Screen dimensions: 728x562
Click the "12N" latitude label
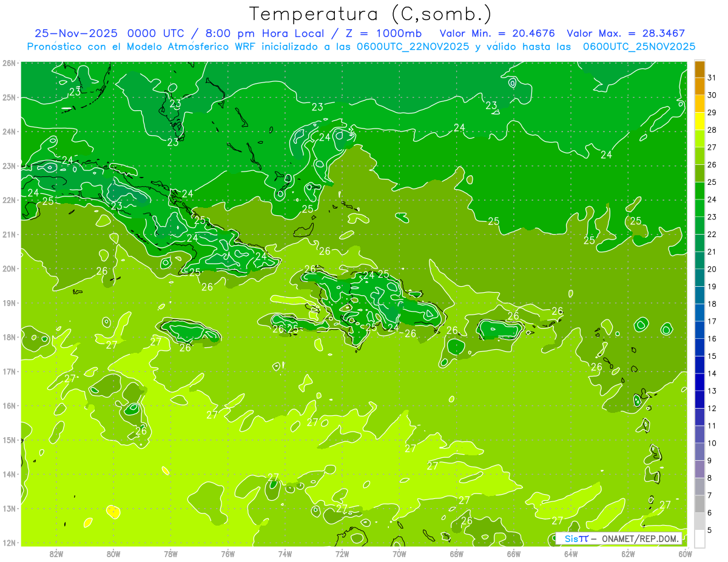pyautogui.click(x=8, y=543)
